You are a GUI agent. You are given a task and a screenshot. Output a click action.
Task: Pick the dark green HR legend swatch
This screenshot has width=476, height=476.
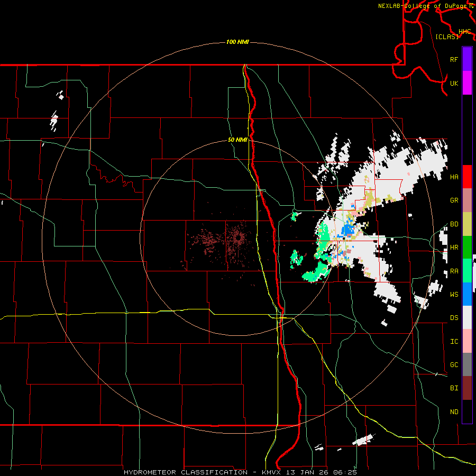[467, 247]
